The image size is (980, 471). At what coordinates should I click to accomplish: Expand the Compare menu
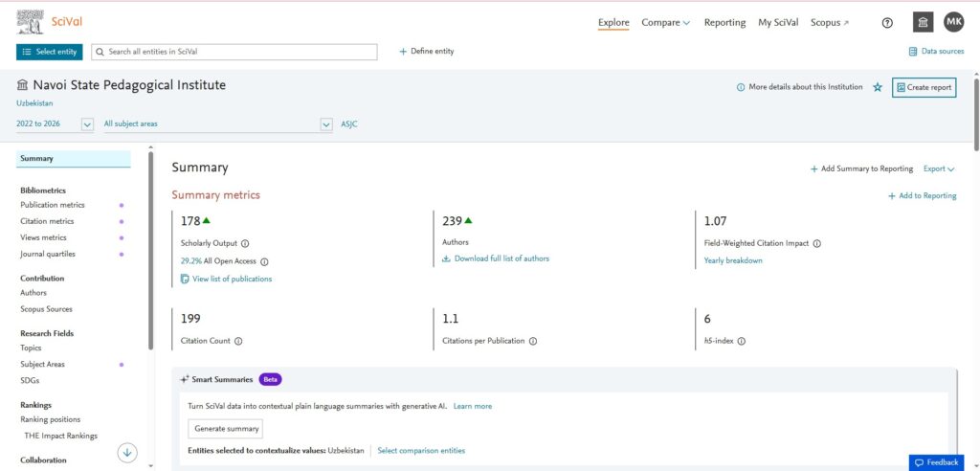665,23
